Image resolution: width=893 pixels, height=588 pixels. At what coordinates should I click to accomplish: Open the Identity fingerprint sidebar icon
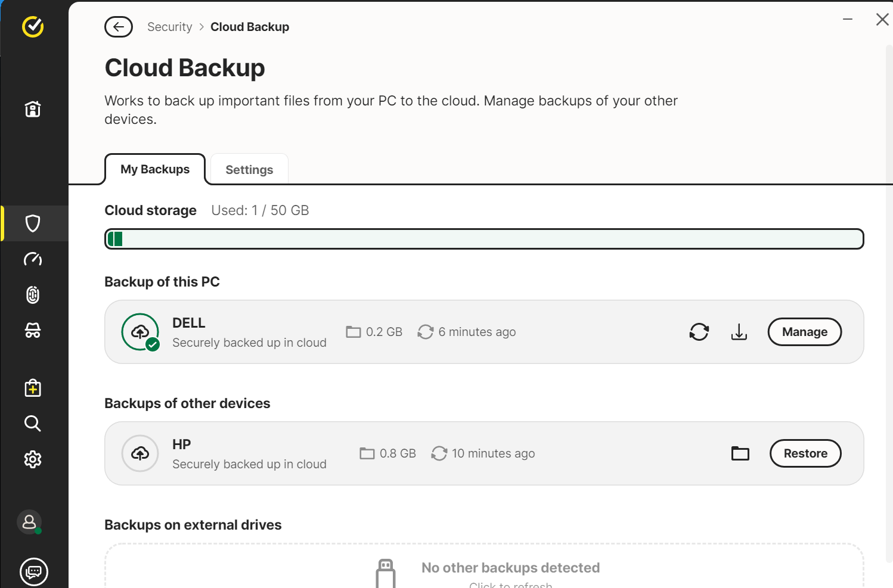click(33, 295)
